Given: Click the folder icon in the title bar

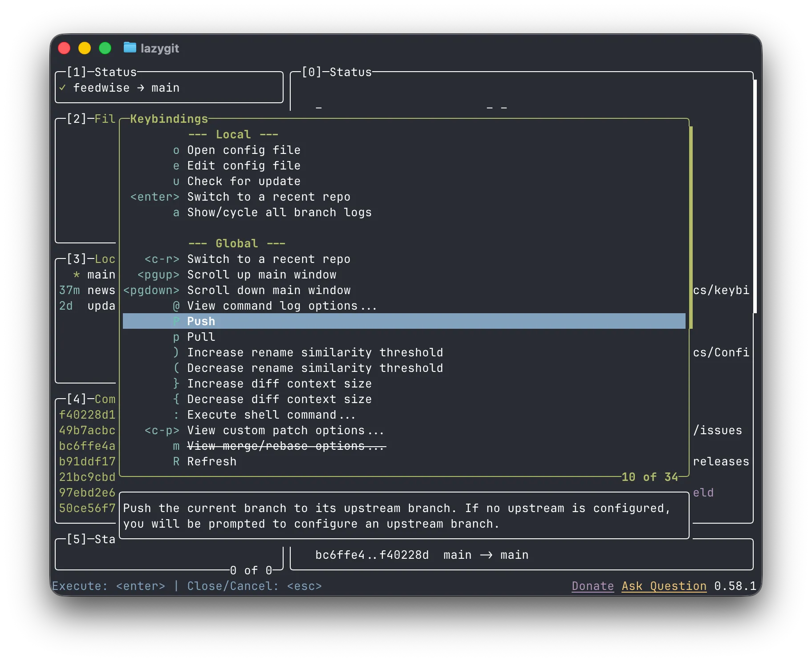Looking at the screenshot, I should point(130,48).
